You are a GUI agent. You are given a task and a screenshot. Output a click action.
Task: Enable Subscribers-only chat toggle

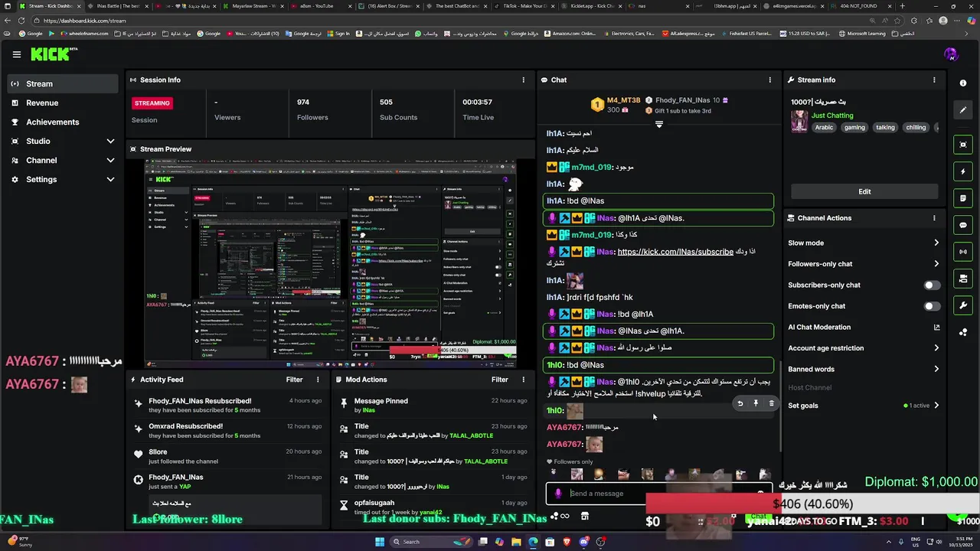click(x=932, y=285)
